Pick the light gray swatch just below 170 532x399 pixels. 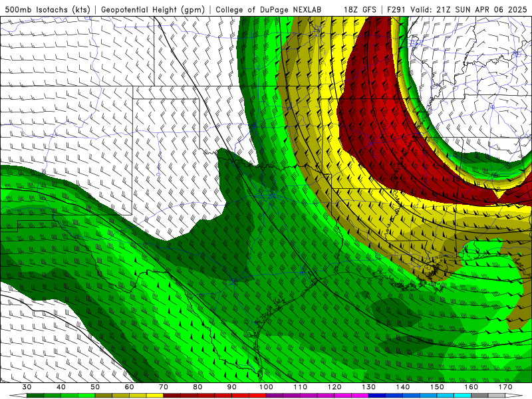point(497,396)
